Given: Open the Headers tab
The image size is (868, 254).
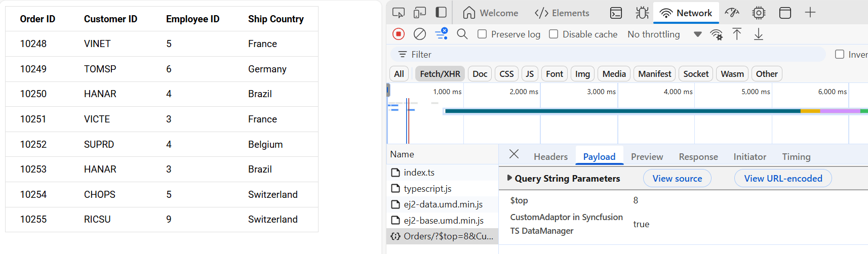Looking at the screenshot, I should (550, 156).
